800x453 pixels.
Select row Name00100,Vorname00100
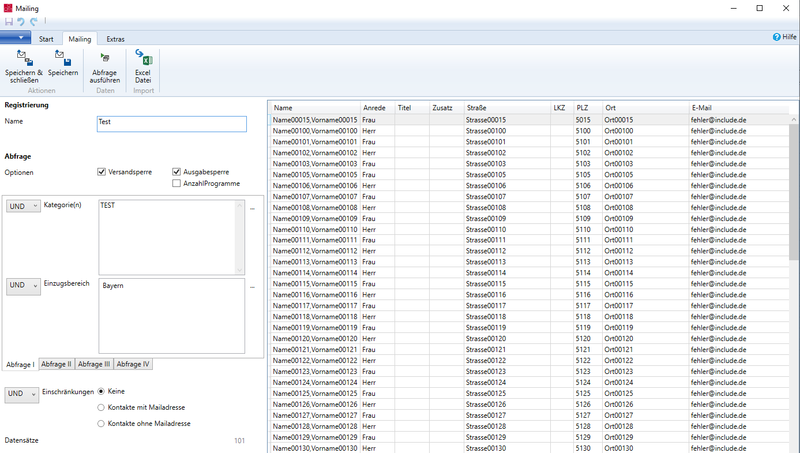[529, 131]
